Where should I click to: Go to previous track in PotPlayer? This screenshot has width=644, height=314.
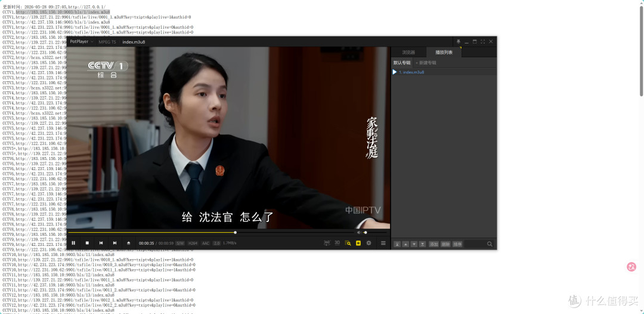101,243
